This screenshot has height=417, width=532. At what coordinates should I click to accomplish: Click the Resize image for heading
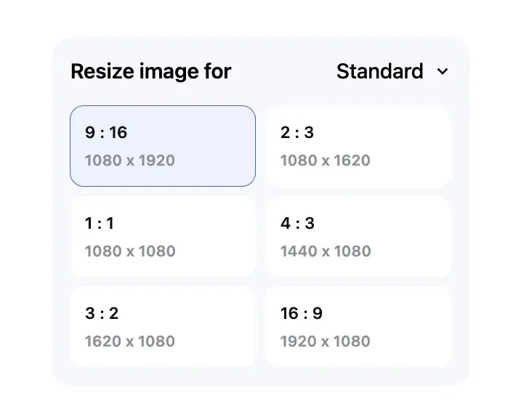(x=151, y=71)
